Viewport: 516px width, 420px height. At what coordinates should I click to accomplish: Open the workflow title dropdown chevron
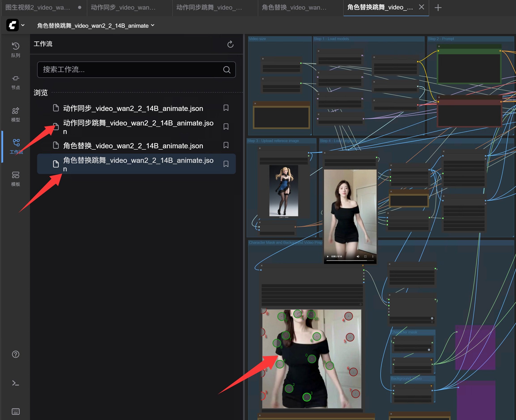coord(153,25)
